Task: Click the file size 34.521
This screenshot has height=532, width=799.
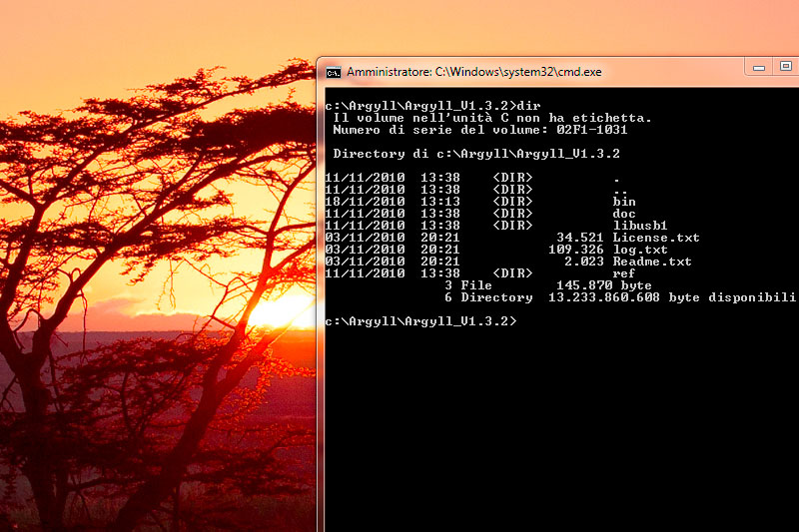Action: [580, 238]
